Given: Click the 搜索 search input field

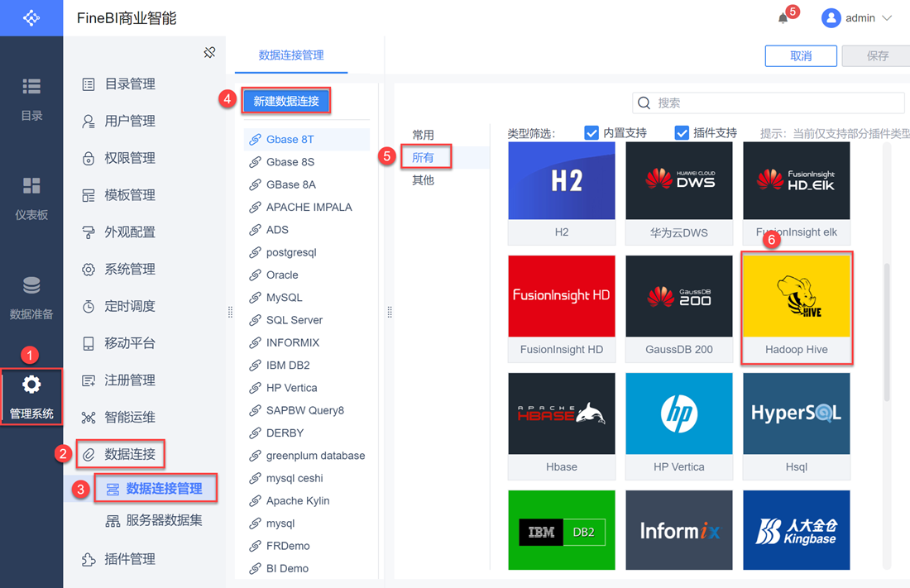Looking at the screenshot, I should coord(769,103).
